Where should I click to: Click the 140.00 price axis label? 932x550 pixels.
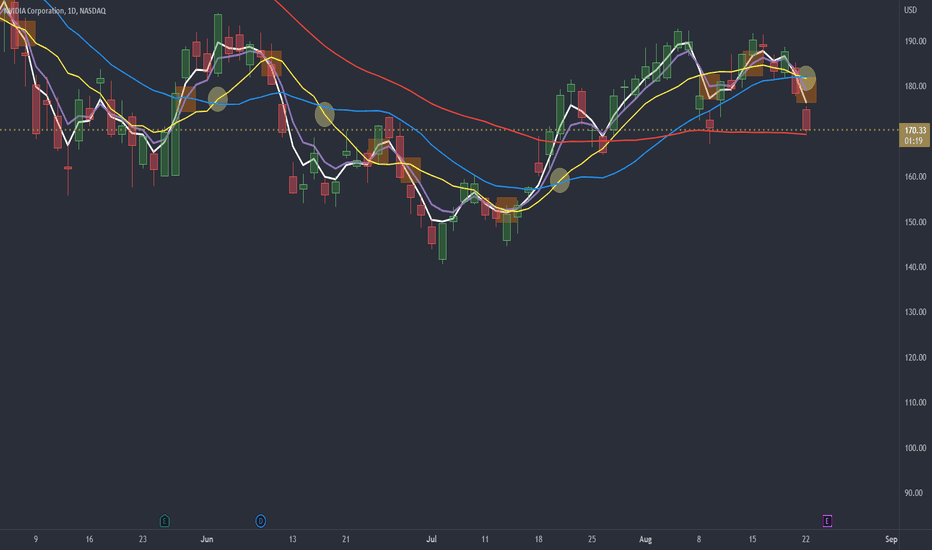915,267
